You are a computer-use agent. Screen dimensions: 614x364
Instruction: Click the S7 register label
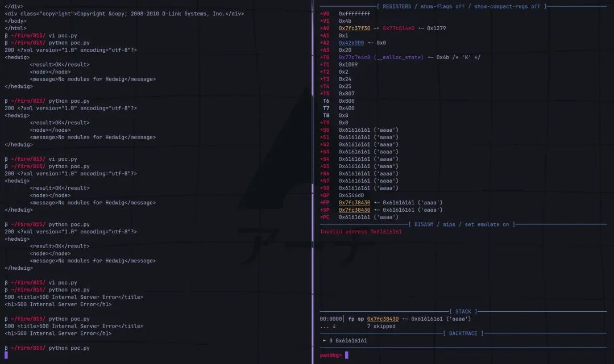325,181
